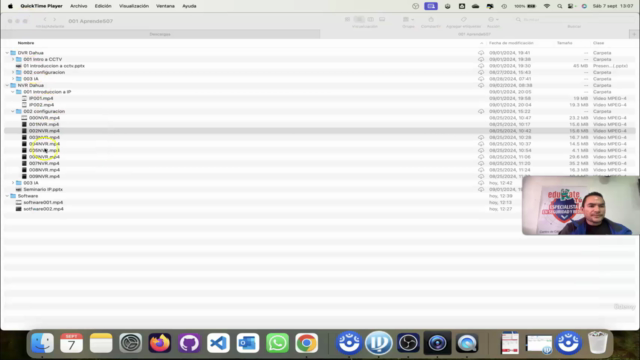Open Finder from the Dock
The image size is (640, 360).
tap(42, 343)
